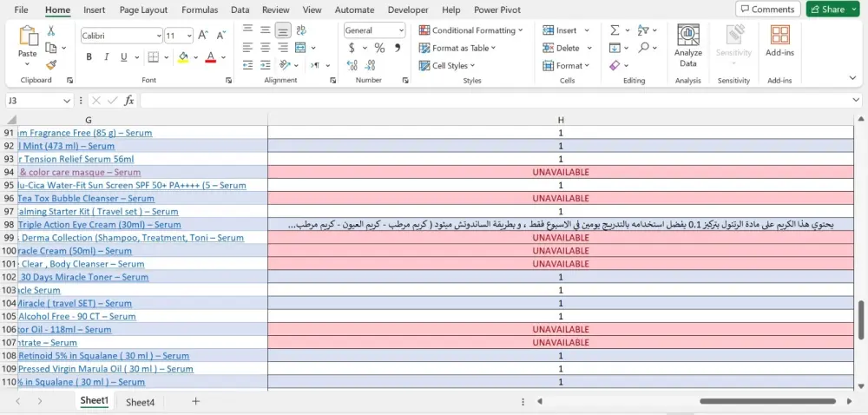Click the Paste clipboard icon

point(27,36)
